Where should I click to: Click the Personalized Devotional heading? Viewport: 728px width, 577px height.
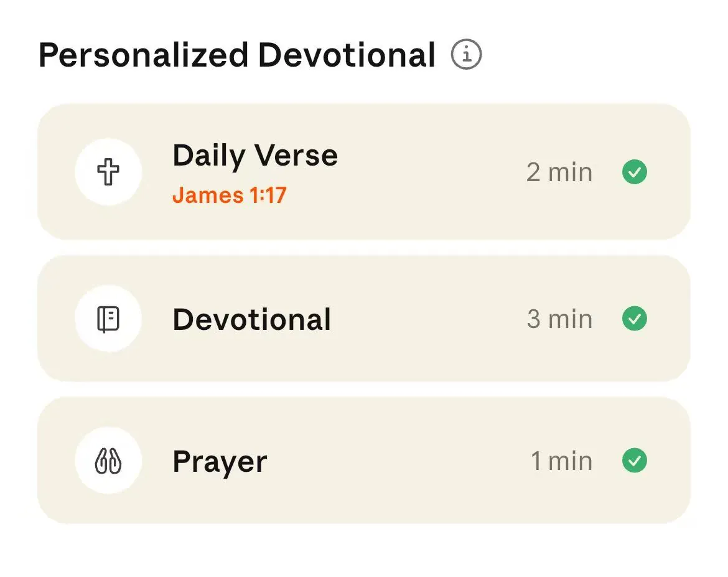click(237, 55)
